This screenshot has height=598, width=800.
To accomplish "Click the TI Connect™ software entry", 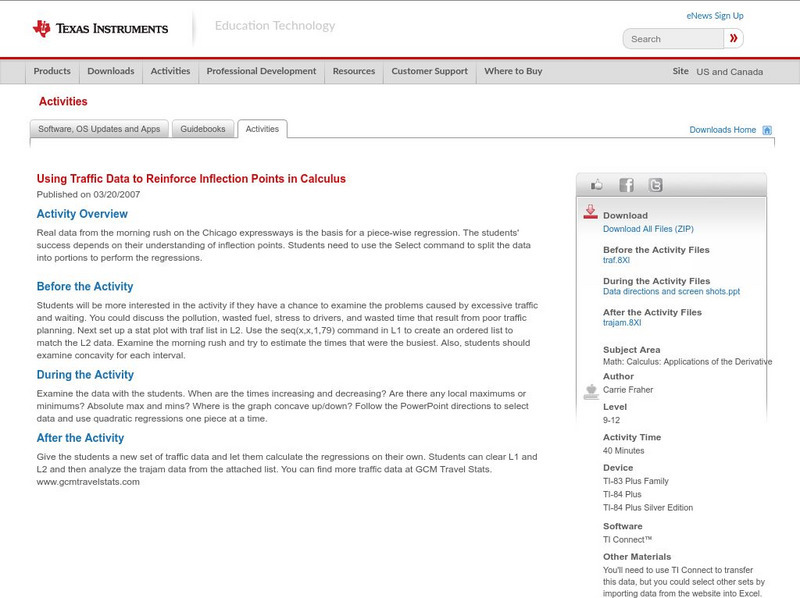I will [628, 540].
